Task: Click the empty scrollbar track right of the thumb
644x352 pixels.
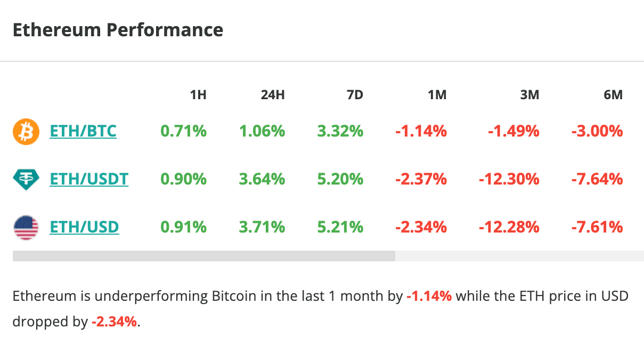Action: point(519,256)
